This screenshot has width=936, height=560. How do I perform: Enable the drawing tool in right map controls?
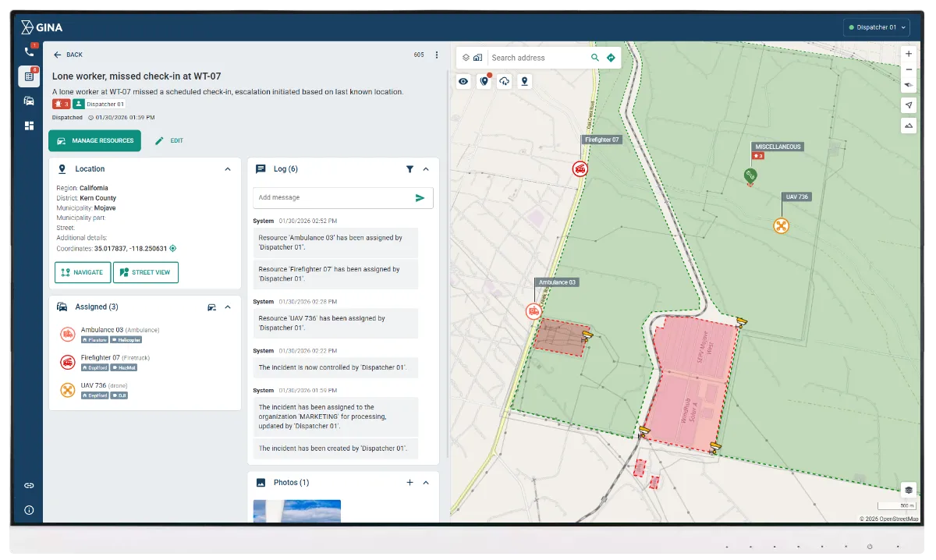point(908,125)
